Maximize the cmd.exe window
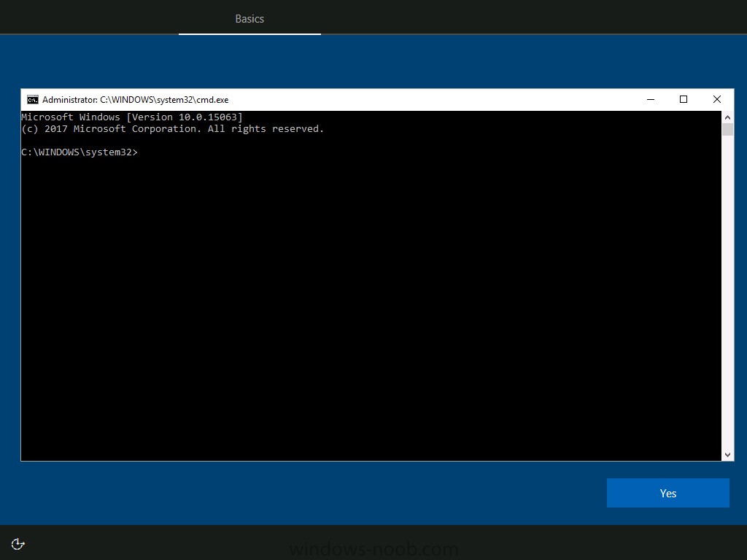 [x=683, y=99]
